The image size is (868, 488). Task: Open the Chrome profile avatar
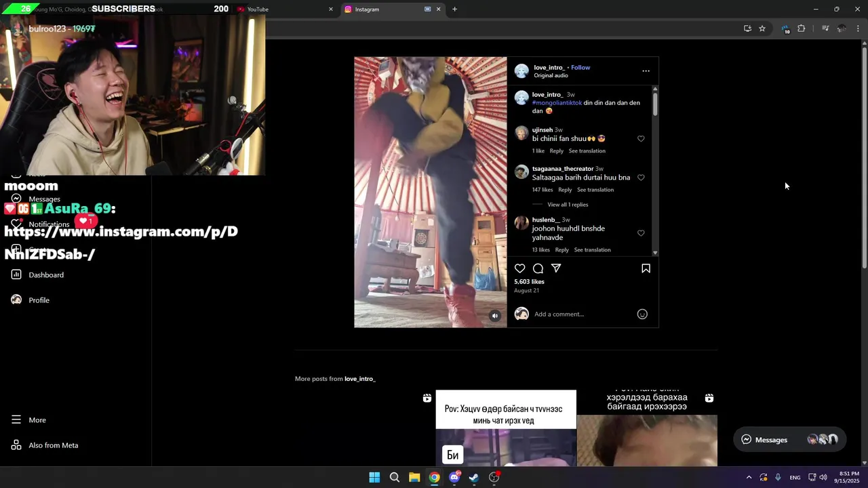[842, 28]
